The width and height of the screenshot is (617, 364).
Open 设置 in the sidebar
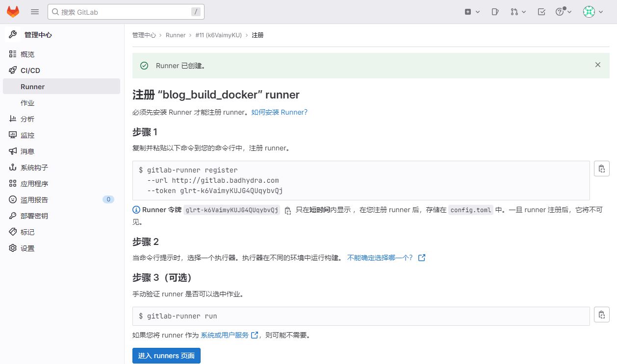[27, 248]
